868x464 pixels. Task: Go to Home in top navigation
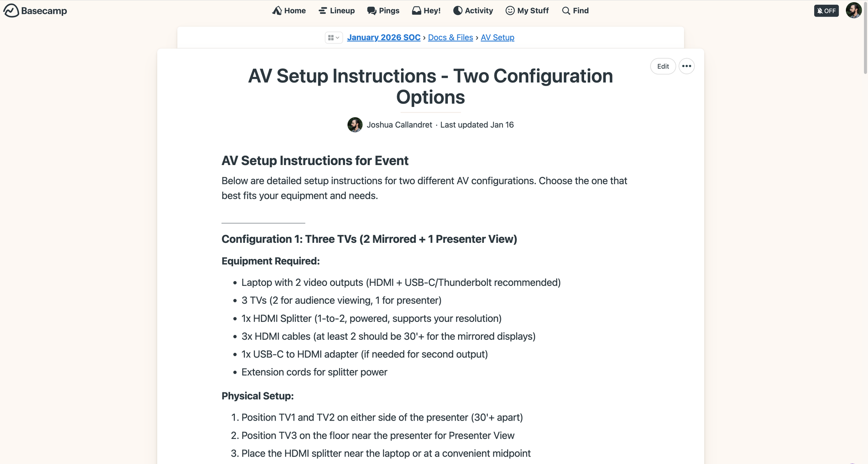289,10
